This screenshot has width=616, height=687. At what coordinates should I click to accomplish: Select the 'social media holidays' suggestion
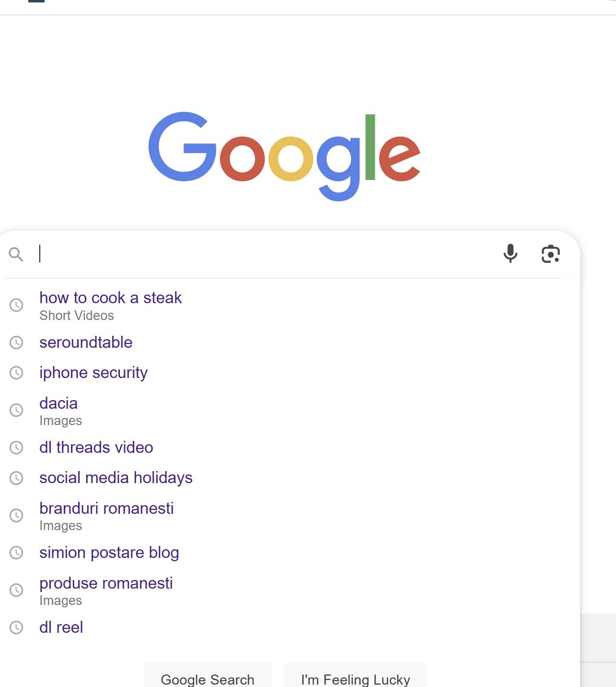coord(116,477)
